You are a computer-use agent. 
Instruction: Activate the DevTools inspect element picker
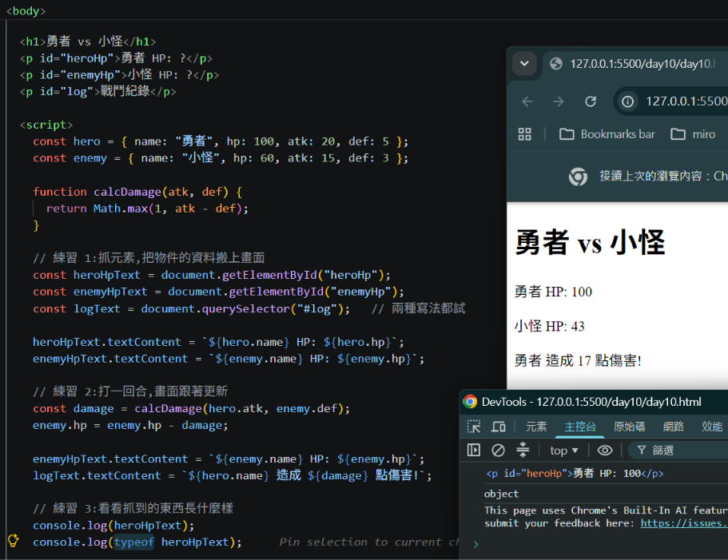(x=474, y=427)
